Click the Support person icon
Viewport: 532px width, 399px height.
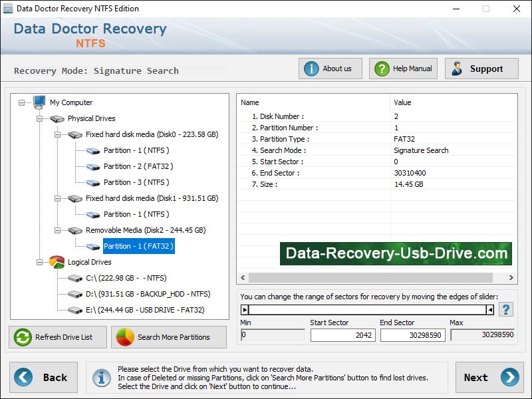[458, 68]
